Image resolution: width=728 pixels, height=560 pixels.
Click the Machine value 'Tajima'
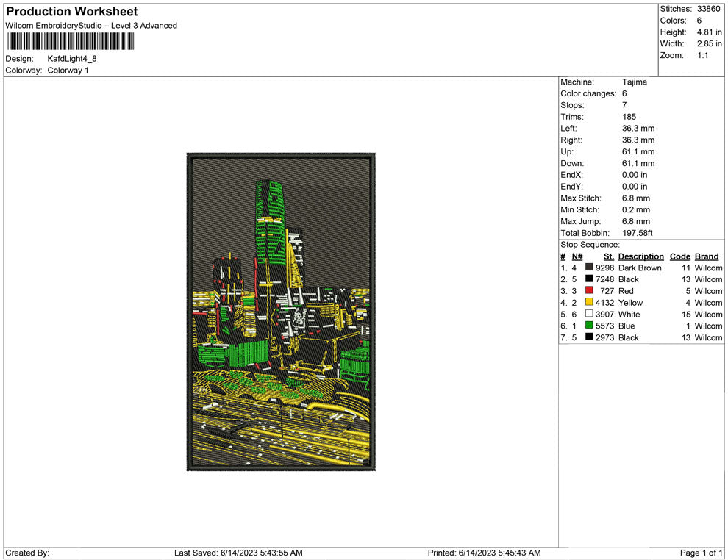pyautogui.click(x=634, y=82)
